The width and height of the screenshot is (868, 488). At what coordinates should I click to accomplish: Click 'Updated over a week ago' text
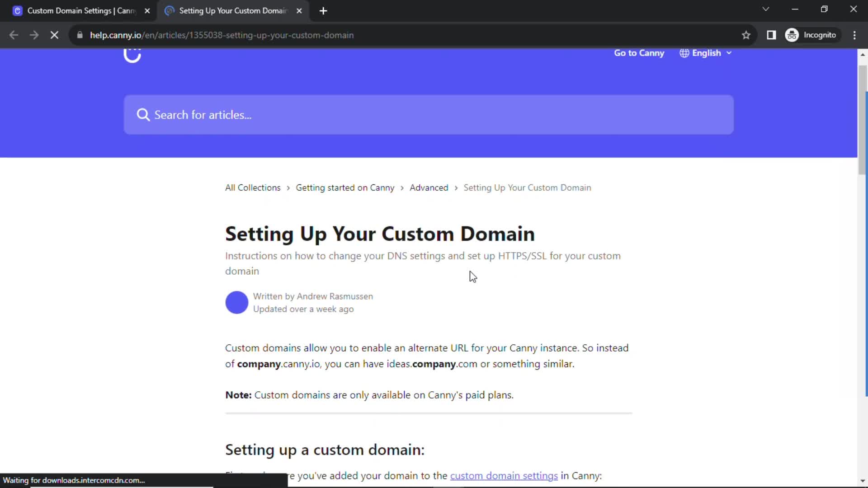coord(303,309)
